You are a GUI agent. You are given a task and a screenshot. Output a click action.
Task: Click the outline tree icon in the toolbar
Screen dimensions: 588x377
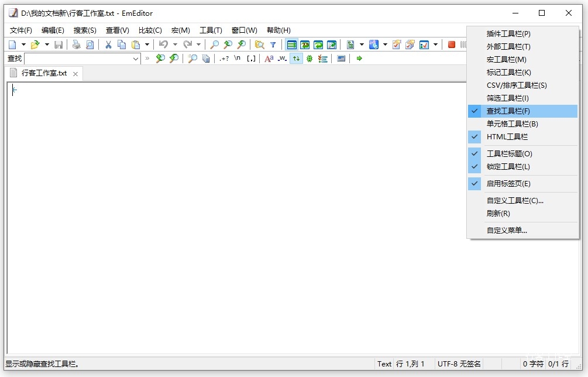[350, 45]
